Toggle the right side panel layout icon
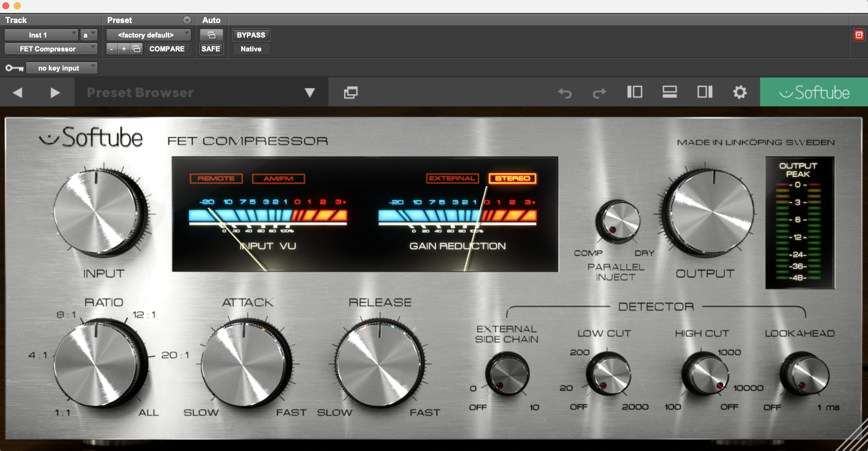 [704, 92]
